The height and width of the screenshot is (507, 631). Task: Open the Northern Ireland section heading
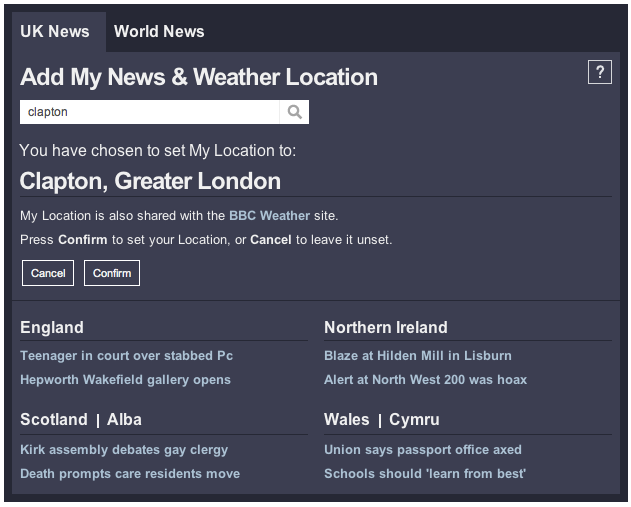coord(386,328)
